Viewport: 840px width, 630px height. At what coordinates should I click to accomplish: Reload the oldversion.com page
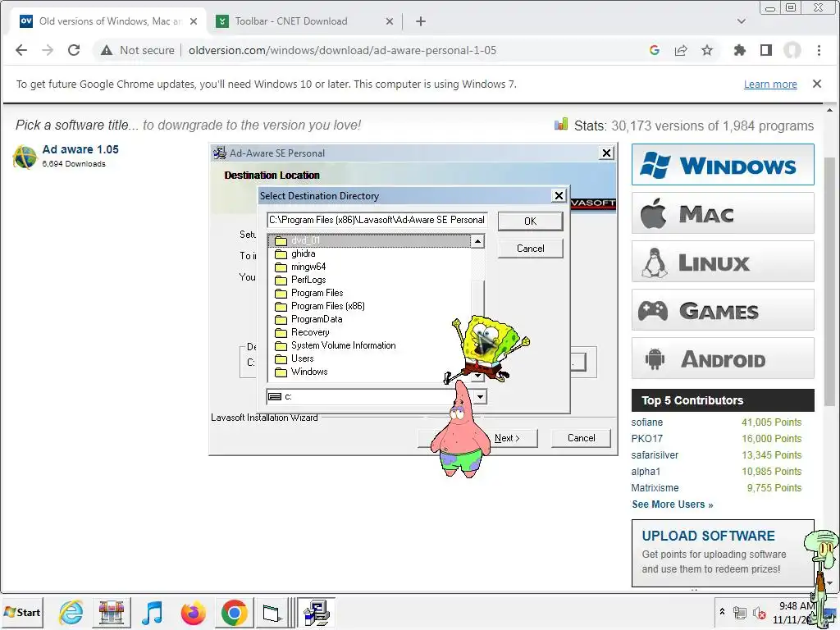click(x=74, y=50)
